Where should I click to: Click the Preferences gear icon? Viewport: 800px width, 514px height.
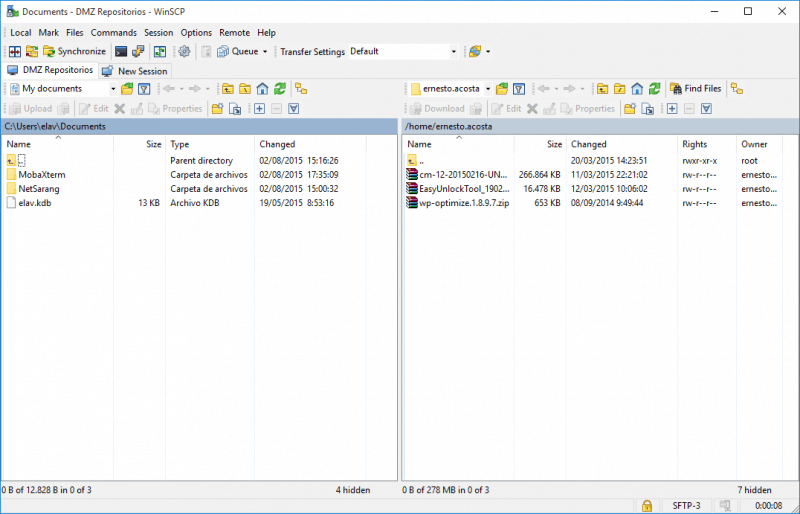click(184, 52)
